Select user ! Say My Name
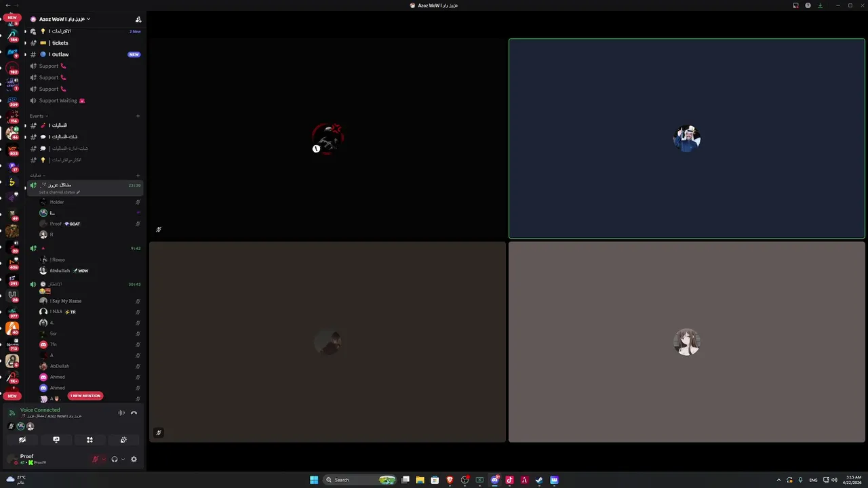The width and height of the screenshot is (868, 488). 90,301
